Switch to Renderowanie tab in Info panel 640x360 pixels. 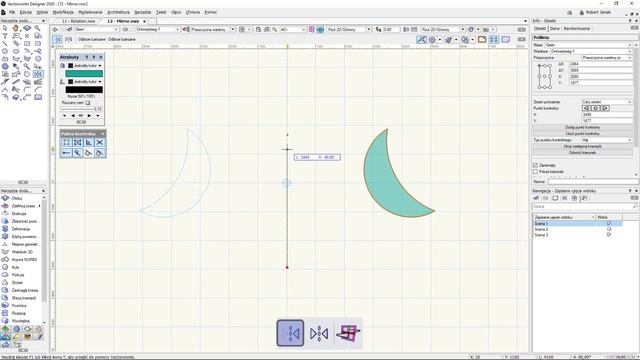click(x=577, y=29)
